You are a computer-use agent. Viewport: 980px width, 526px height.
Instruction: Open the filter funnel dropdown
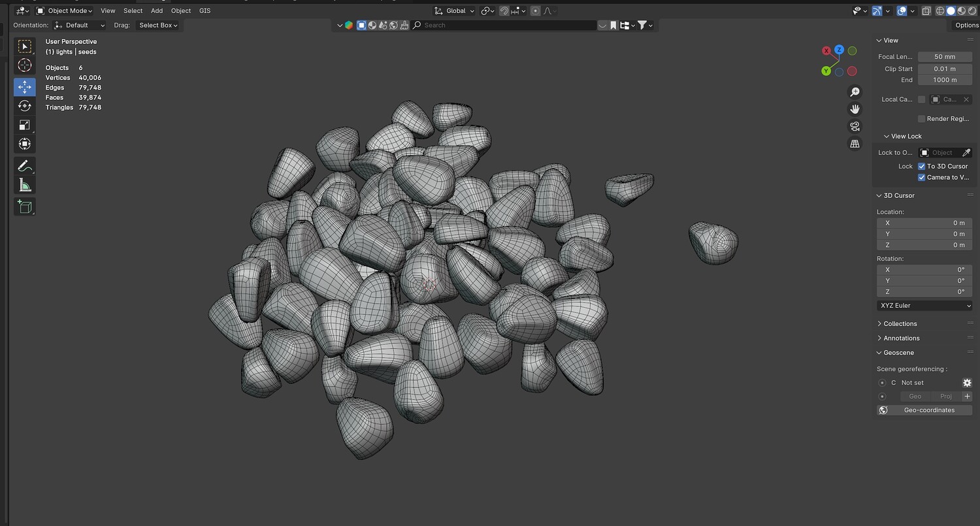(645, 25)
